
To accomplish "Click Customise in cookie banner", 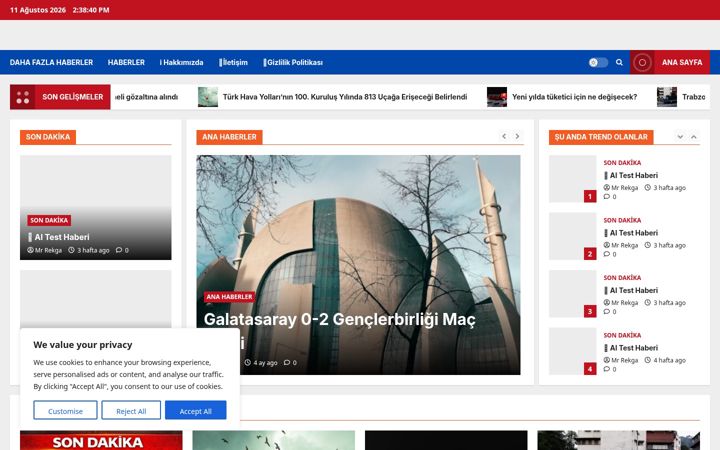I will click(65, 410).
